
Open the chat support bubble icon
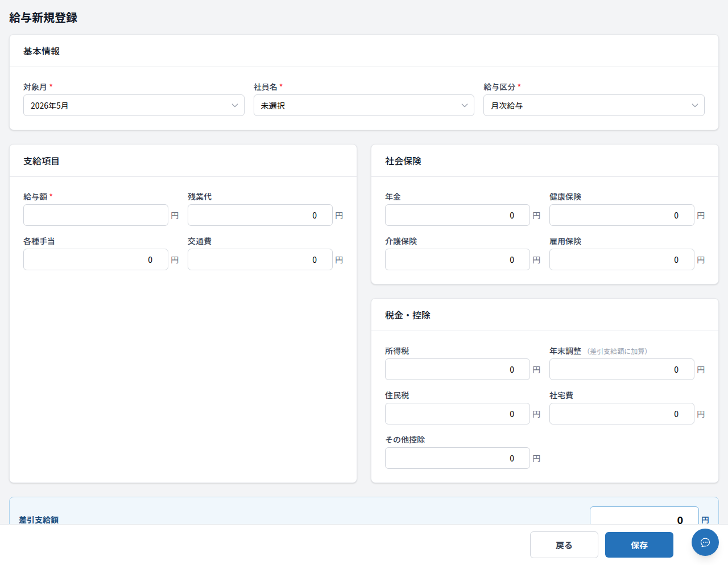[x=705, y=542]
